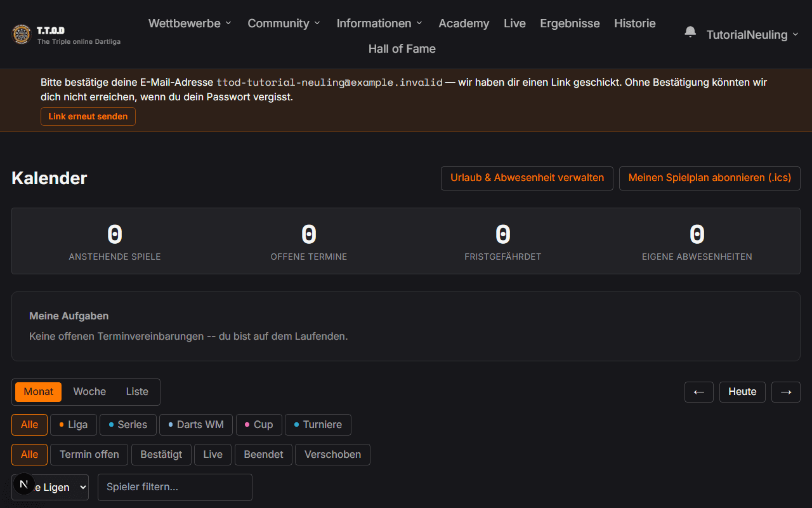Select the Alle status filter
This screenshot has width=812, height=508.
pos(29,455)
